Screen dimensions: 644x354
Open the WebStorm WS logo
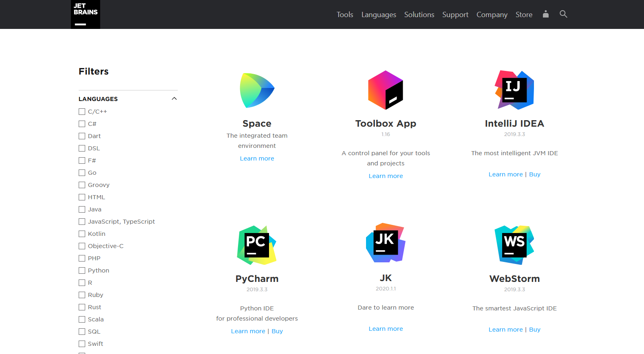[x=514, y=245]
